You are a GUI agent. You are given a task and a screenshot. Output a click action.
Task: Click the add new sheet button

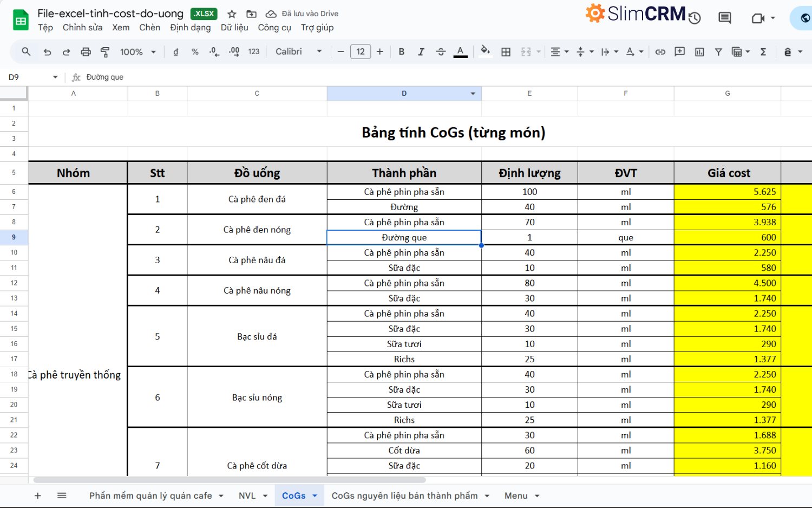click(x=37, y=496)
